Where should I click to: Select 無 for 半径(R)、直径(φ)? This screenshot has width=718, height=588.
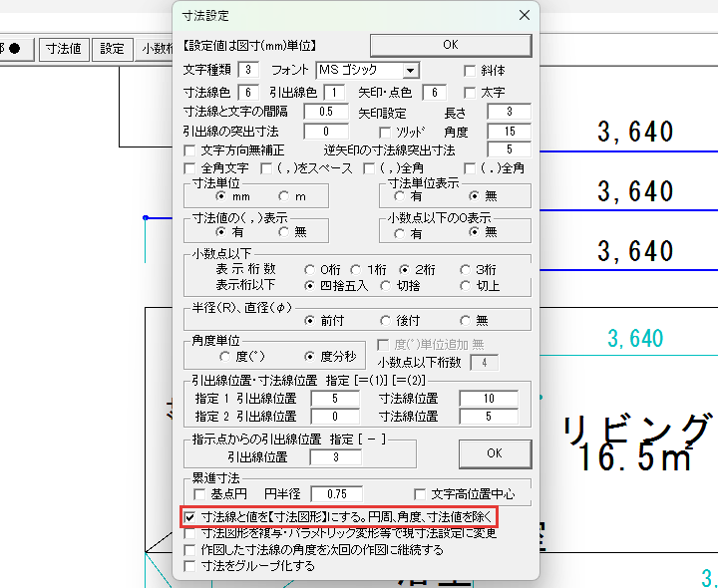coord(466,321)
